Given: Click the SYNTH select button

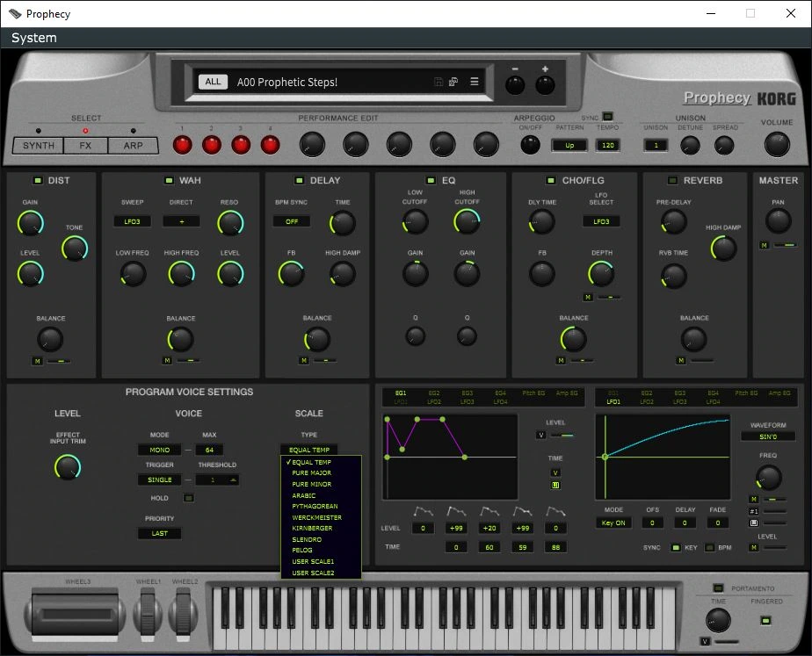Looking at the screenshot, I should 39,146.
